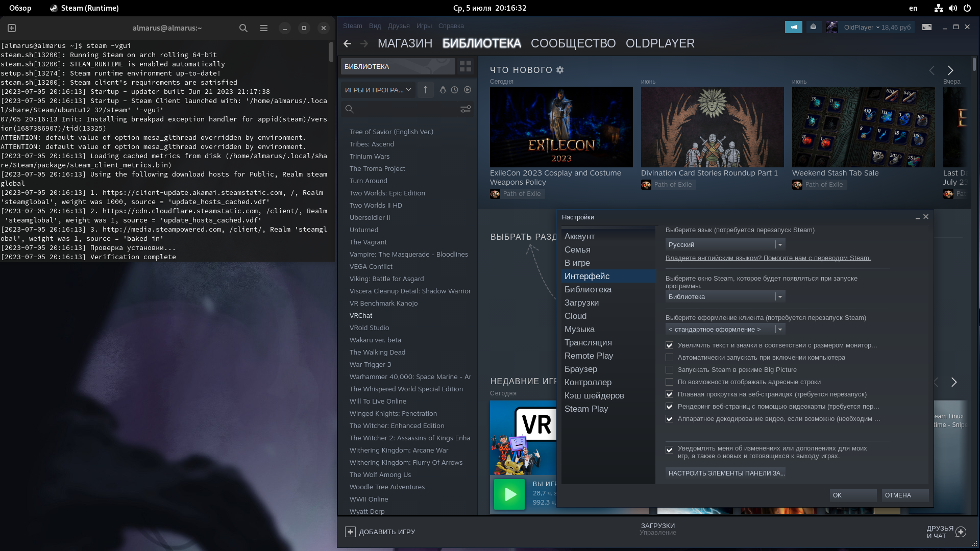980x551 pixels.
Task: Open ExileCon 2023 news thumbnail
Action: pyautogui.click(x=561, y=127)
